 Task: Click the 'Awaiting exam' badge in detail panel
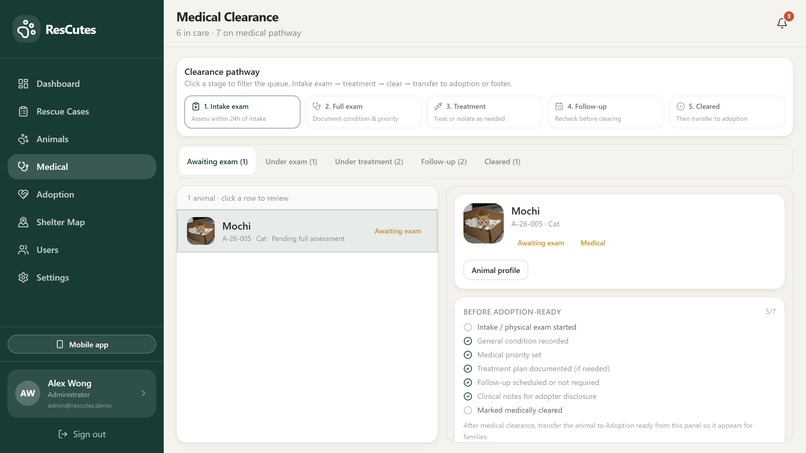540,243
